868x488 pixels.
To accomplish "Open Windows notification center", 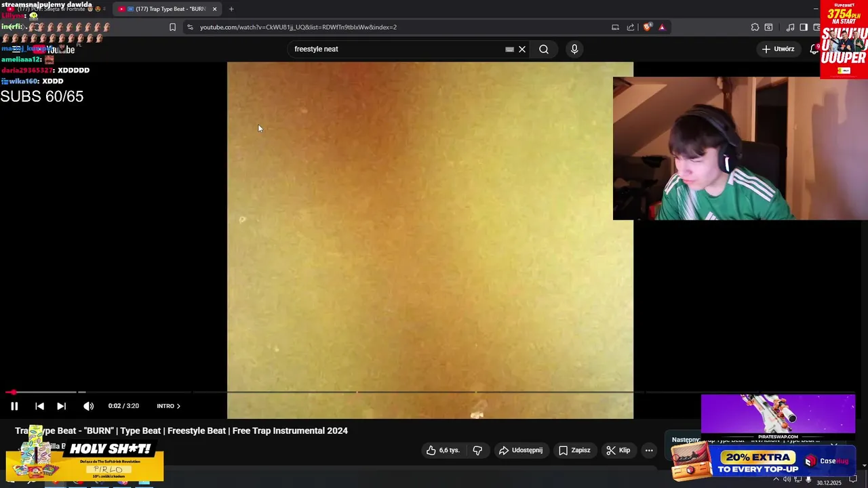I will click(x=854, y=480).
